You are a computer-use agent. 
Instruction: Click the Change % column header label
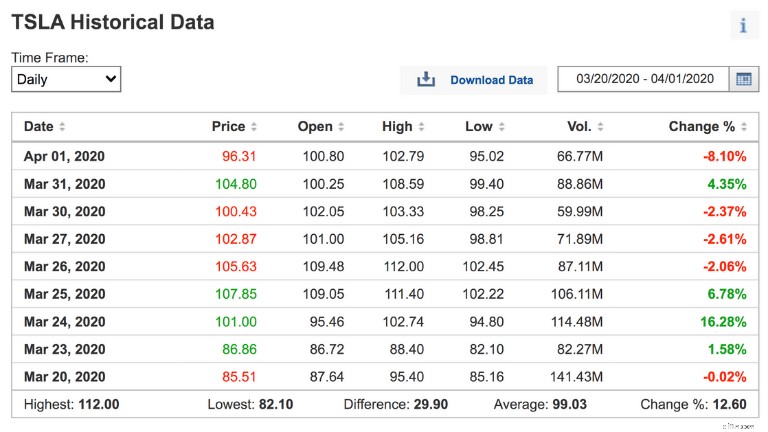[702, 126]
